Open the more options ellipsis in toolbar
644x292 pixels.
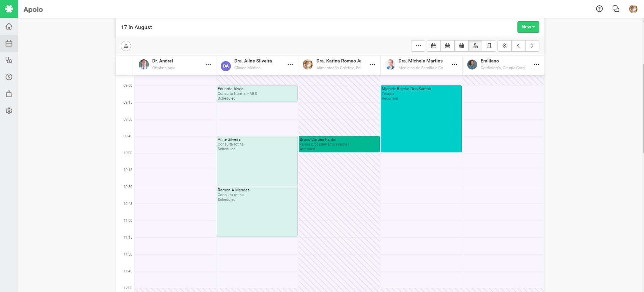pyautogui.click(x=418, y=46)
